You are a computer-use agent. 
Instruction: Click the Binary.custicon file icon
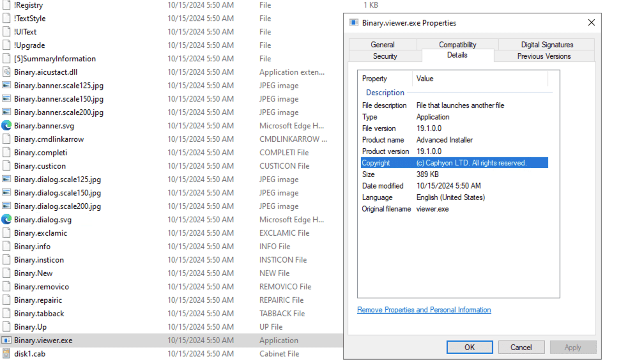(x=6, y=166)
